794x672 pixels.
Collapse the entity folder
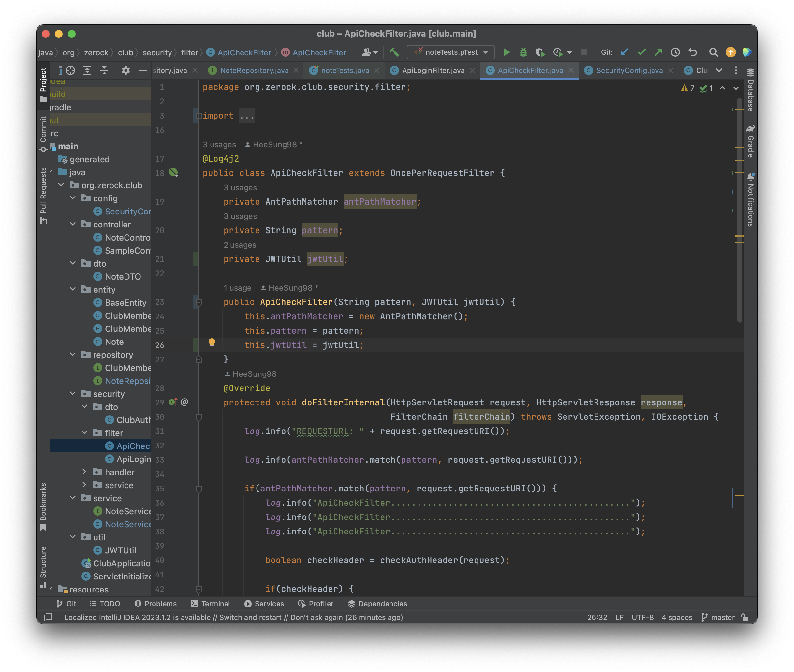point(73,289)
